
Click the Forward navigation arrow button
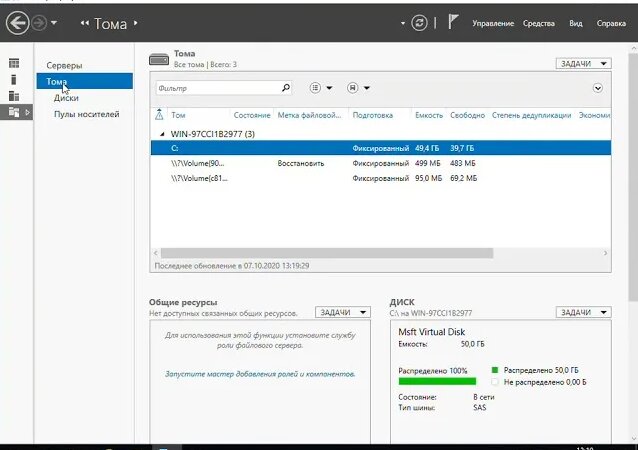[39, 23]
